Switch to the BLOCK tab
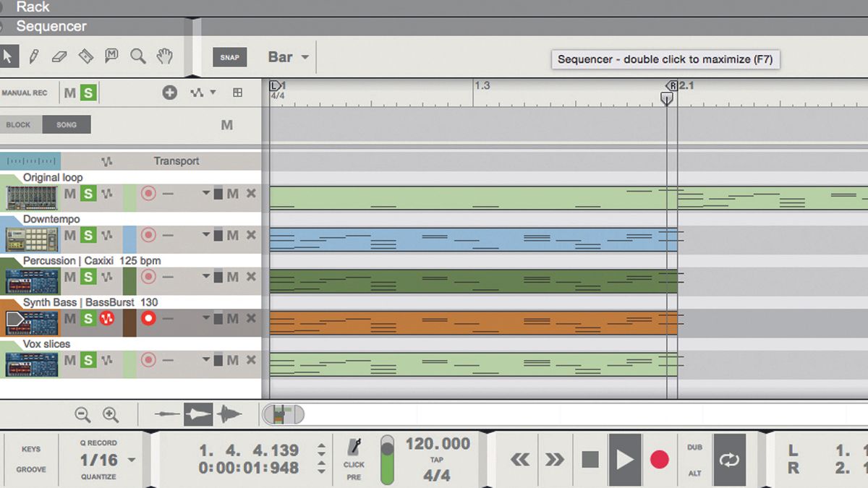The image size is (868, 488). coord(17,124)
